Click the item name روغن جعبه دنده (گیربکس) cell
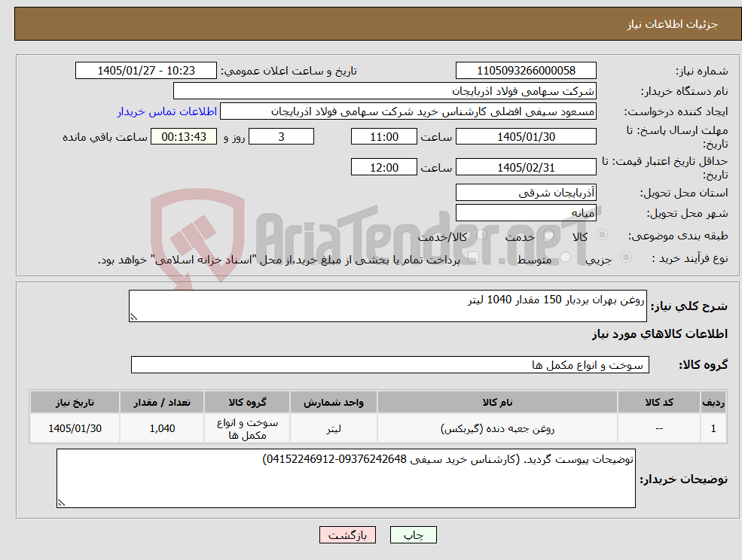This screenshot has width=742, height=560. [497, 428]
